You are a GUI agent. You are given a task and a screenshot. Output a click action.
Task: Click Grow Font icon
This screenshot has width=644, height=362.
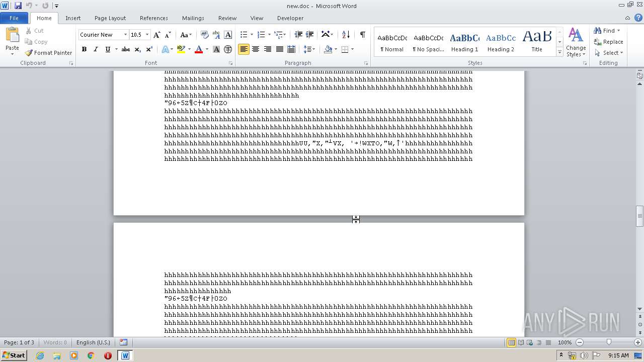[157, 35]
